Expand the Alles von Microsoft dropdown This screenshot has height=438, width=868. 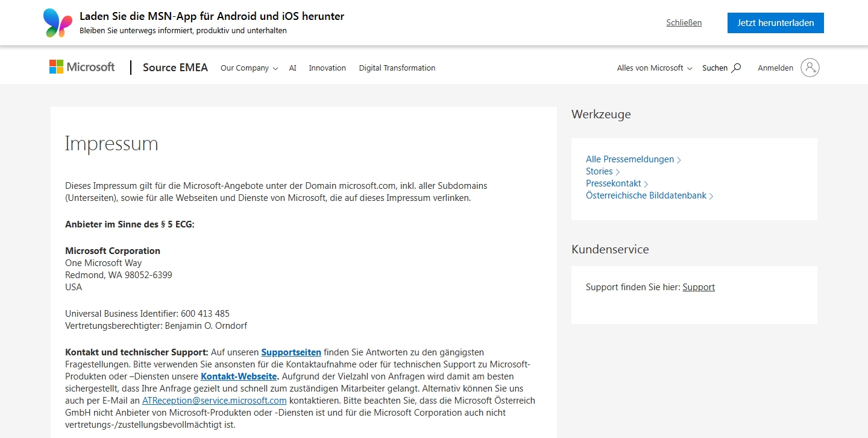click(653, 68)
